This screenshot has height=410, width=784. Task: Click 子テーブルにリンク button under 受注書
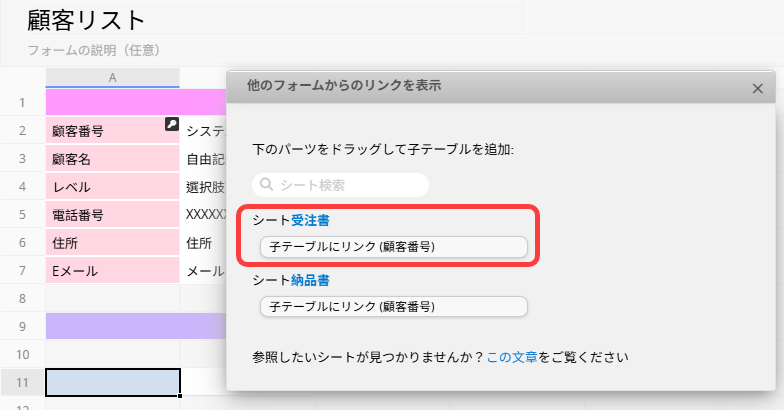pos(393,247)
